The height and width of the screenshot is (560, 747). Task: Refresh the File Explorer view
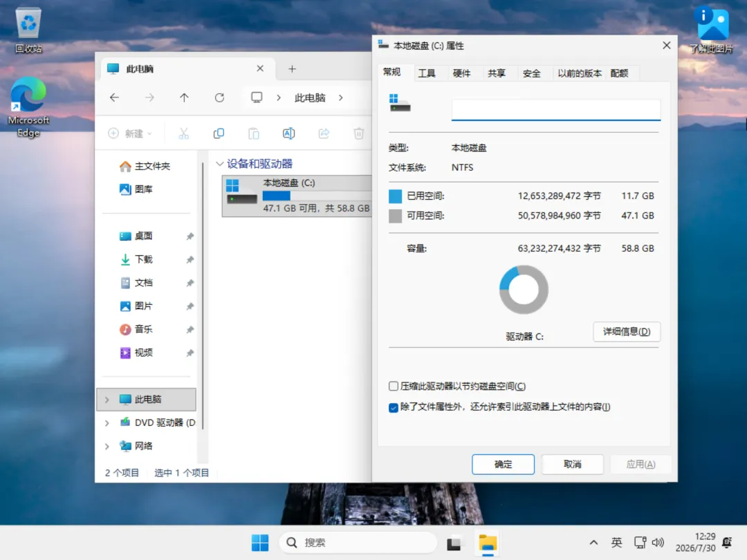coord(219,97)
